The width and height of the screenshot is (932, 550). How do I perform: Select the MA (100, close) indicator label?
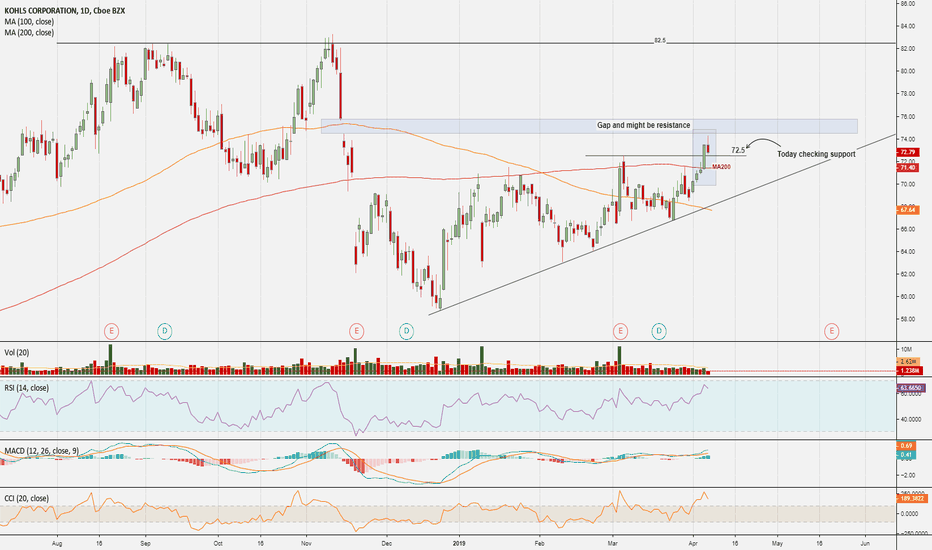tap(29, 22)
